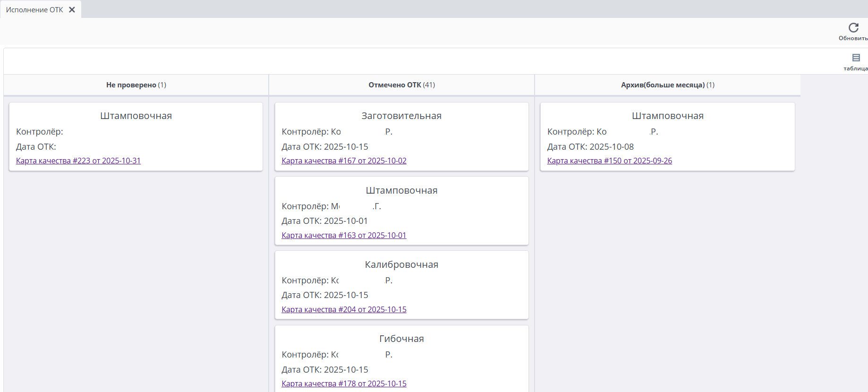The width and height of the screenshot is (868, 392).
Task: Open Карта качества #178 link
Action: click(x=344, y=383)
